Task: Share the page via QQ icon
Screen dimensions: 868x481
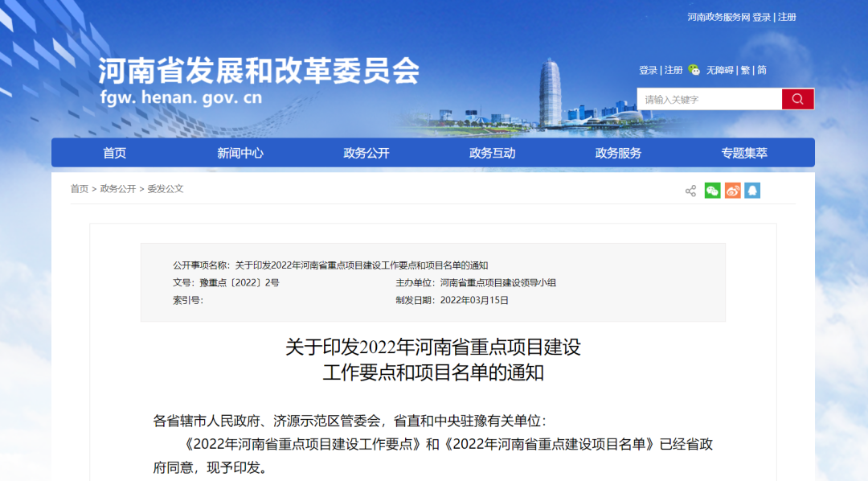Action: 752,191
